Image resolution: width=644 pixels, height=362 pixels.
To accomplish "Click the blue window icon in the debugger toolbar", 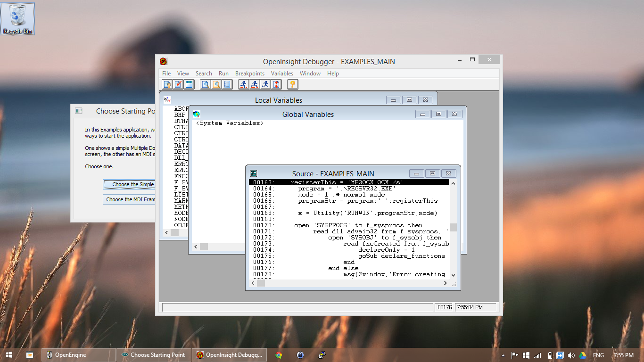I will (x=189, y=84).
